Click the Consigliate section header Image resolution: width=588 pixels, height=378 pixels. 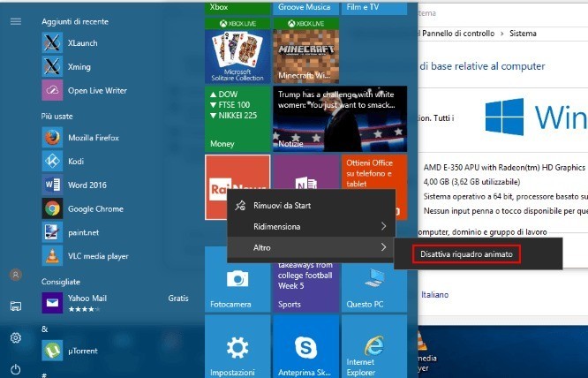pyautogui.click(x=61, y=282)
